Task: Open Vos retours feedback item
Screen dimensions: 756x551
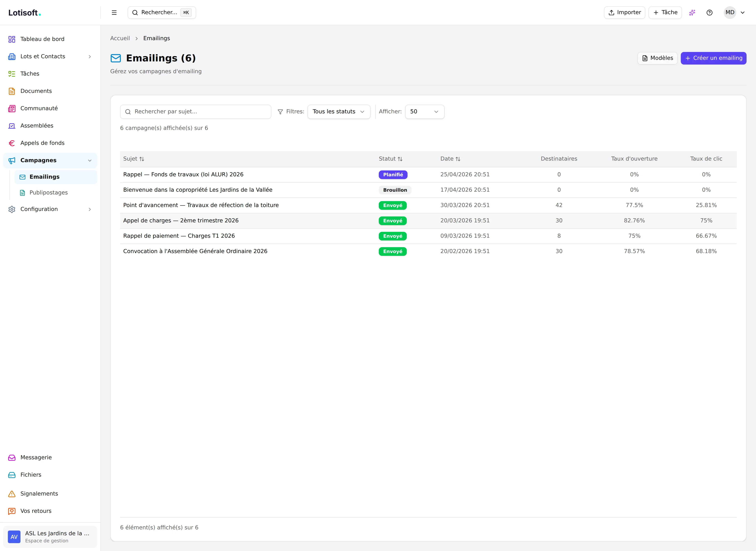Action: pos(50,511)
